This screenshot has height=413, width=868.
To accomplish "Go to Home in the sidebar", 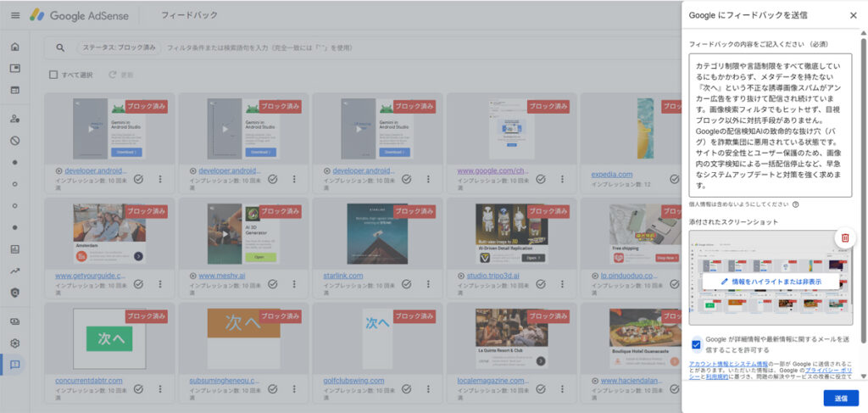I will tap(15, 47).
